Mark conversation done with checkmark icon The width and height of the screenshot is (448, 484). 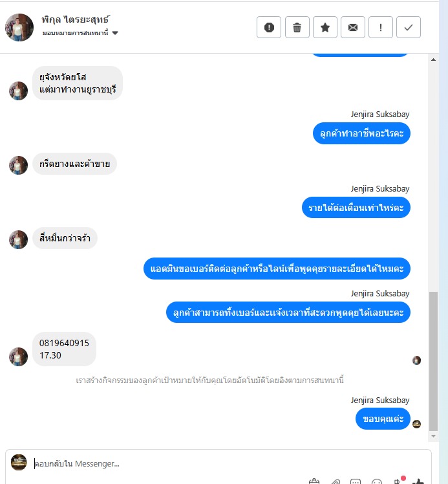pos(408,27)
